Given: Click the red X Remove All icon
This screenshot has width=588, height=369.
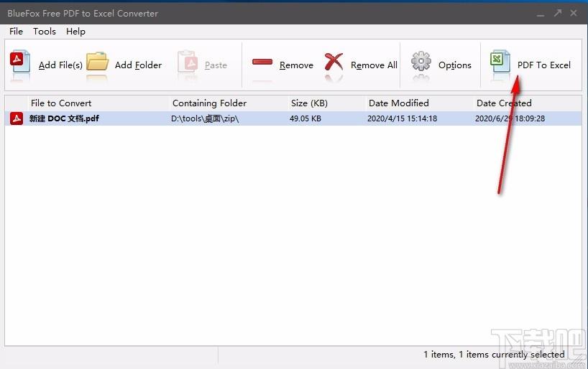Looking at the screenshot, I should (334, 62).
